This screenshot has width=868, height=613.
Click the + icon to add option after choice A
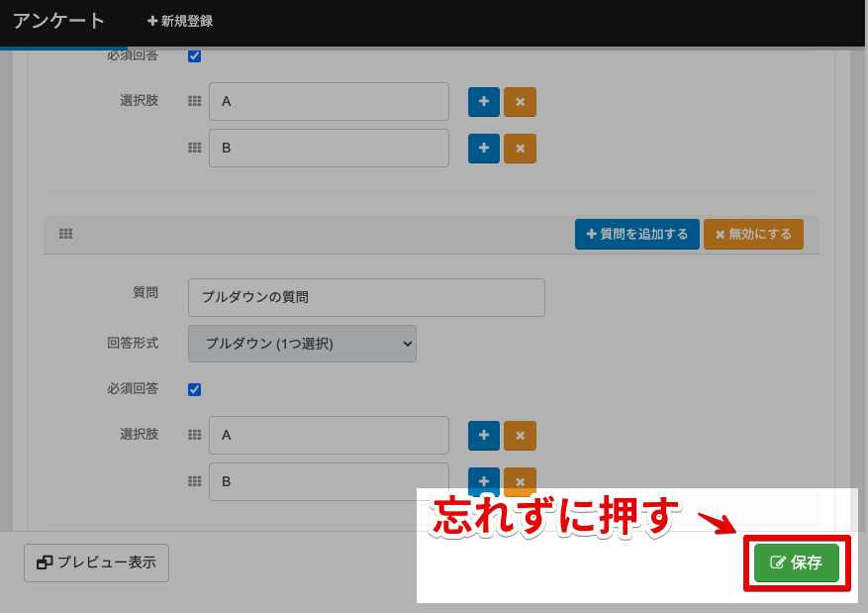tap(483, 101)
